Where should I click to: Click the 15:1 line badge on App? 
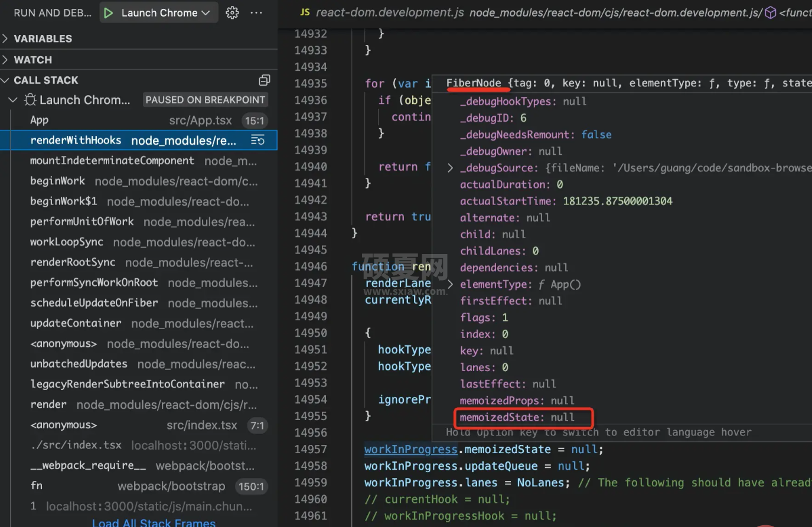(255, 121)
